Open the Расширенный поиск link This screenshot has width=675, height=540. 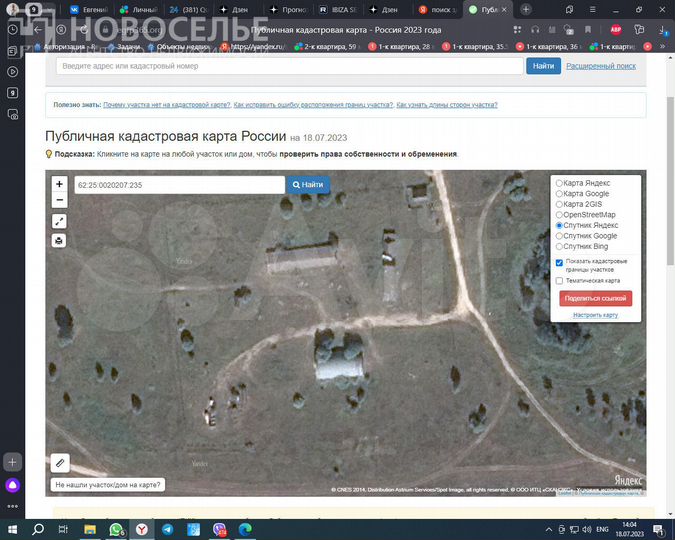click(601, 66)
